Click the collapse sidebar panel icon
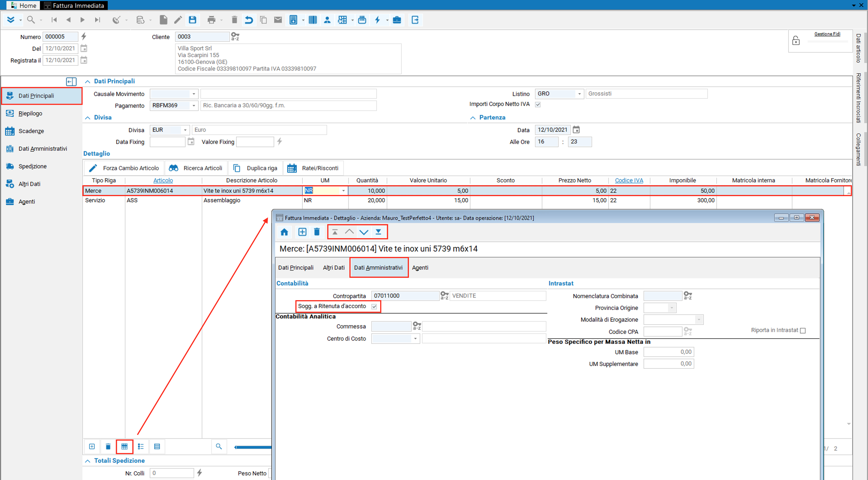 [x=71, y=82]
